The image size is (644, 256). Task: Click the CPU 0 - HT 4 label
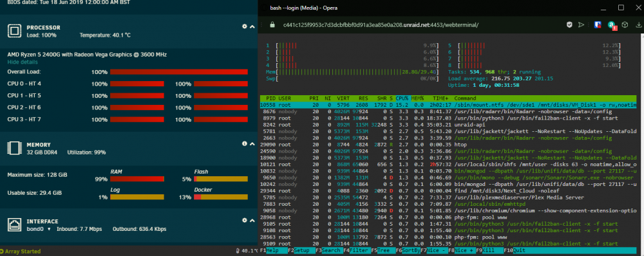pos(24,84)
